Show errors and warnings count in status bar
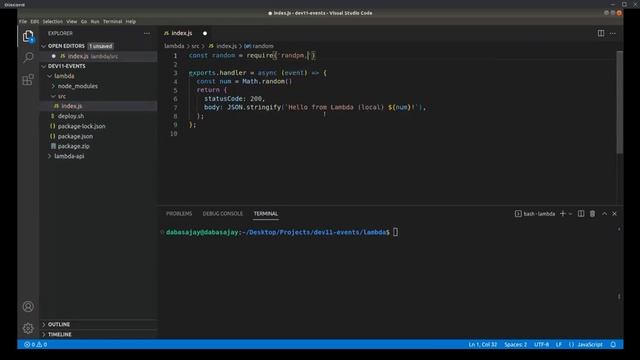Image resolution: width=640 pixels, height=360 pixels. point(35,344)
